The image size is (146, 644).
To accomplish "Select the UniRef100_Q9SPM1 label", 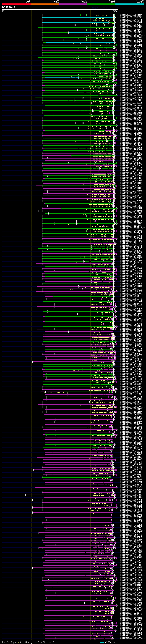I will [x=131, y=364].
